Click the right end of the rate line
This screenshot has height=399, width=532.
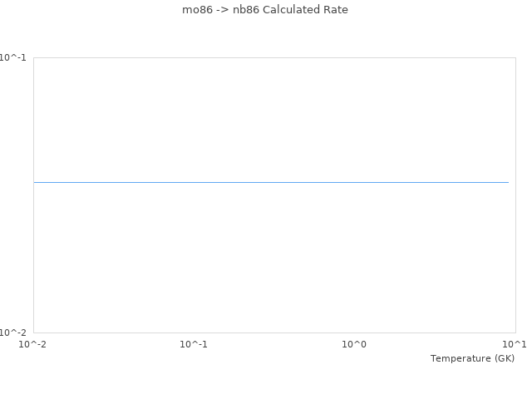508,182
